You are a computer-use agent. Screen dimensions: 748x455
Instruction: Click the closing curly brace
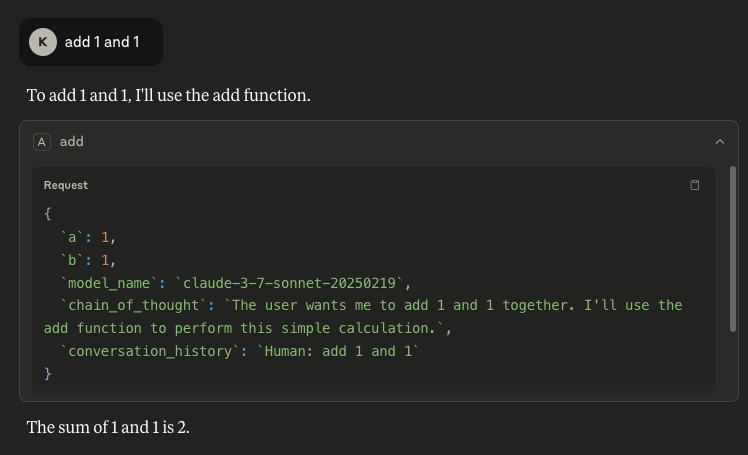[x=47, y=373]
